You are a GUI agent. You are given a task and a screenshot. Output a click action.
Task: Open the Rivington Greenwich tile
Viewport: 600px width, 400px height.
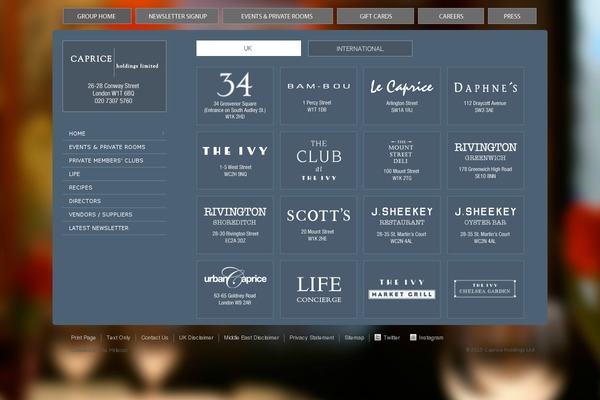[485, 160]
